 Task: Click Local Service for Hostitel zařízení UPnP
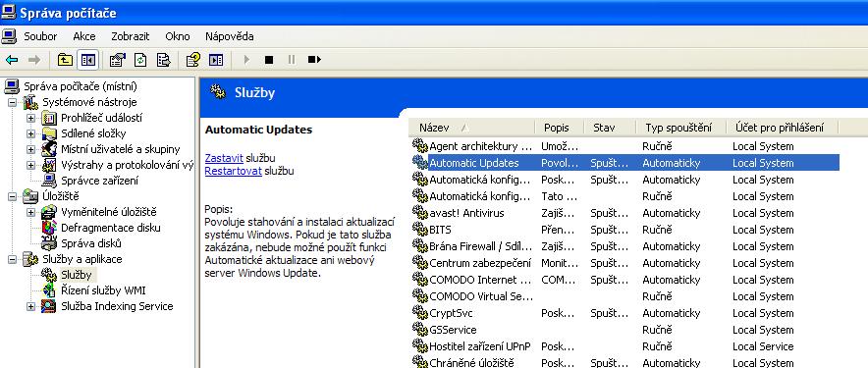pos(763,346)
